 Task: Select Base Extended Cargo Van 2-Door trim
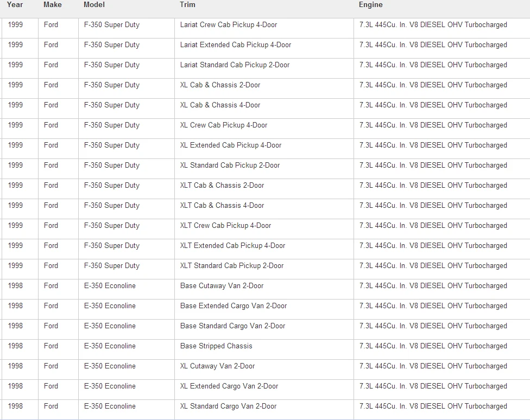(234, 306)
